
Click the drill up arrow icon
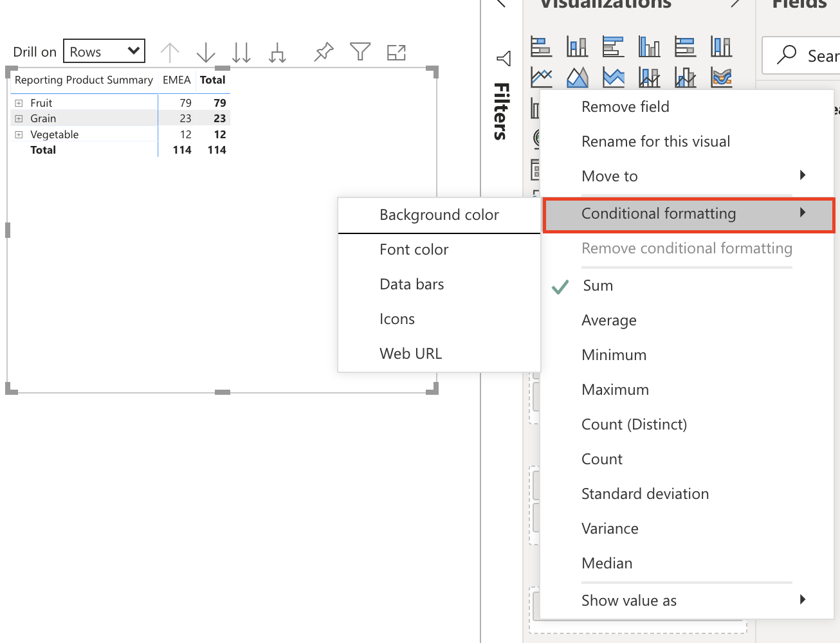click(170, 52)
